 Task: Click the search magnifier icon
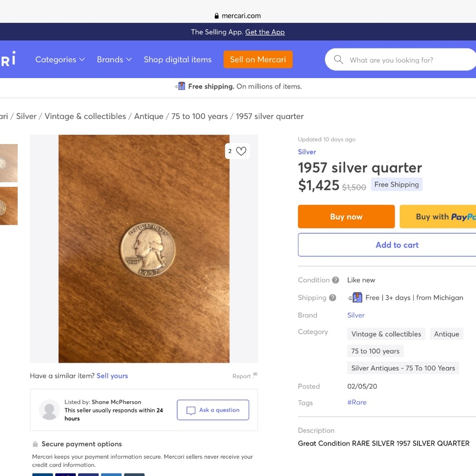tap(338, 59)
